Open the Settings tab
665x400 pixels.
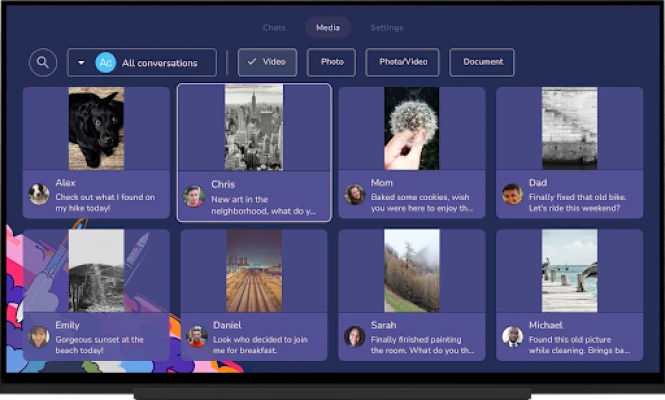tap(387, 28)
